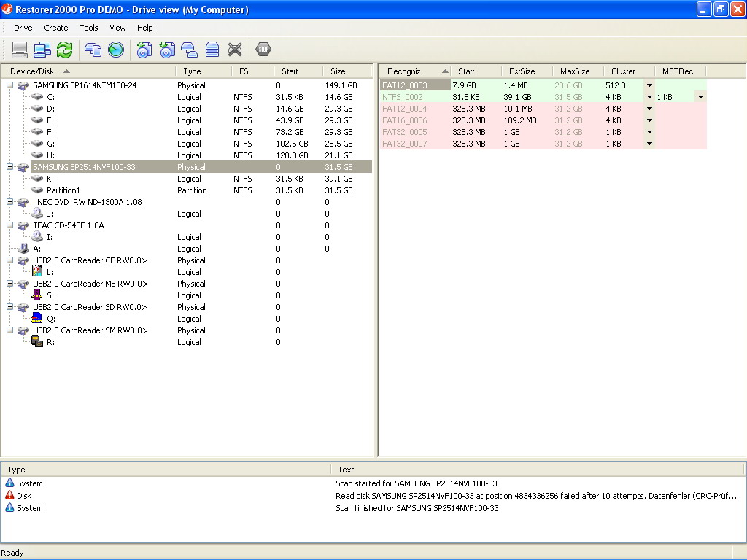Open the Tools menu

click(88, 28)
